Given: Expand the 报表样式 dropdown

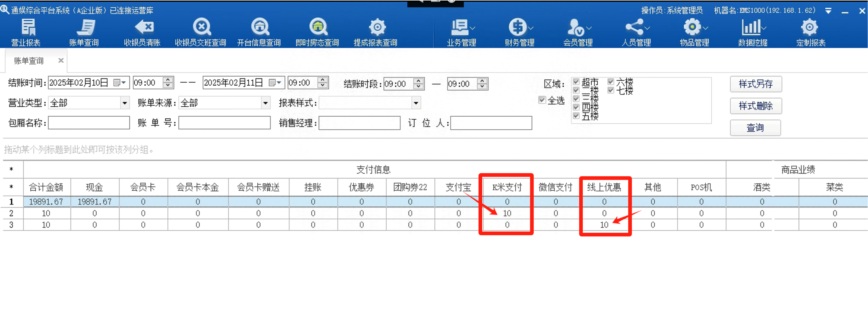Looking at the screenshot, I should point(416,103).
